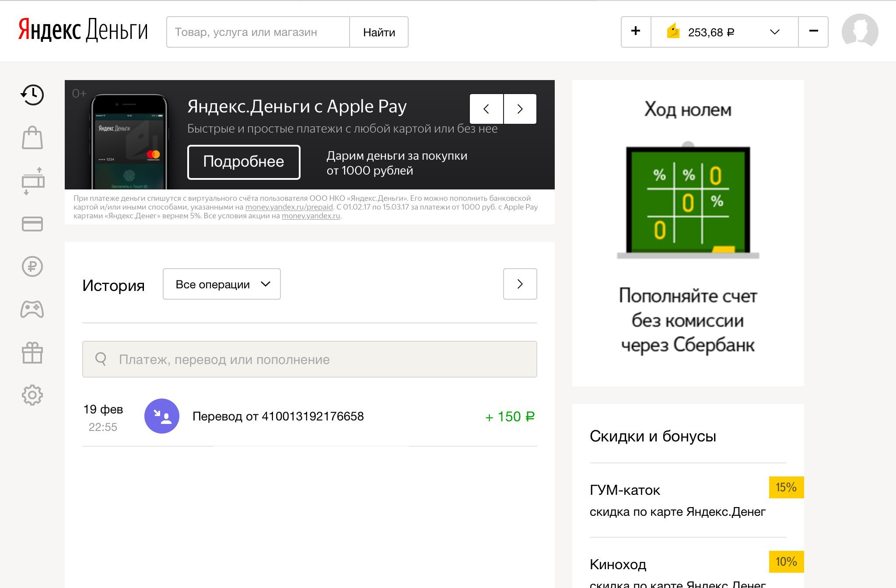Click the minus withdraw button

[x=813, y=31]
